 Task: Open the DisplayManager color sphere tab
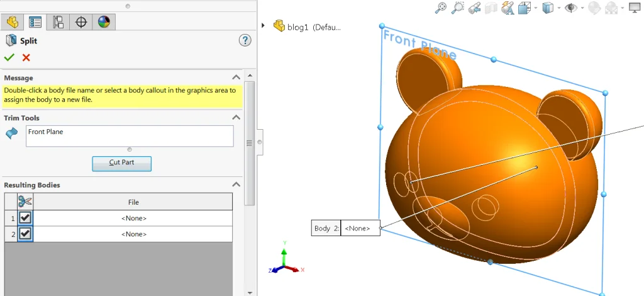point(104,22)
